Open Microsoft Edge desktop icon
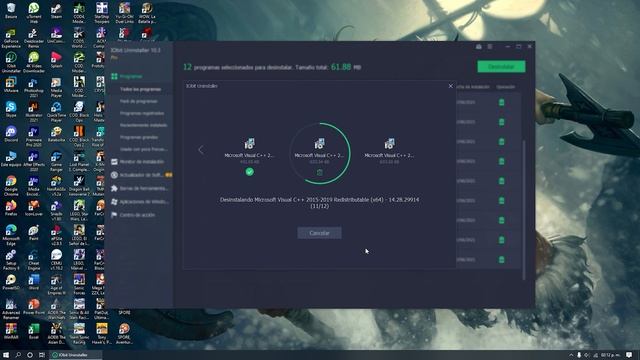 [x=11, y=235]
